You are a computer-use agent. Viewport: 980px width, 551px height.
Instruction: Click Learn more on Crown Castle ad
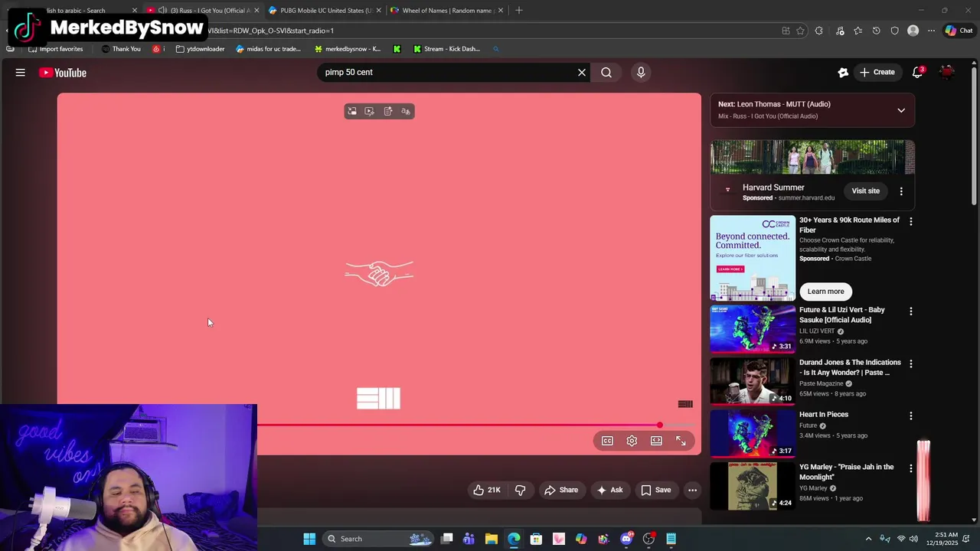tap(825, 291)
